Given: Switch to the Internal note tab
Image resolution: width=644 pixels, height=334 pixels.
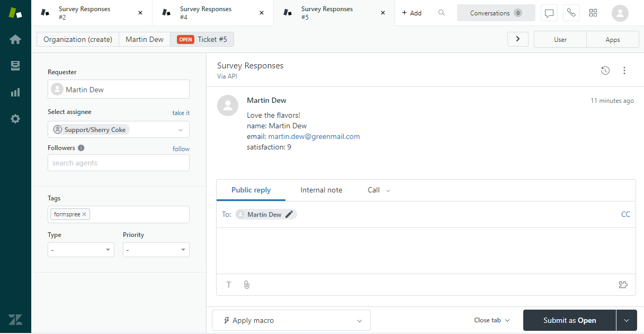Looking at the screenshot, I should click(x=321, y=190).
